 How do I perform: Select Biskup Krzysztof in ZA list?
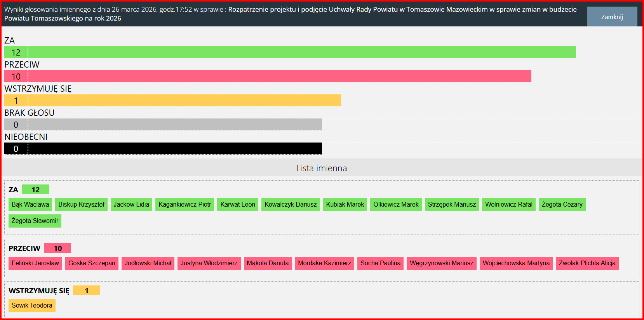pos(82,205)
